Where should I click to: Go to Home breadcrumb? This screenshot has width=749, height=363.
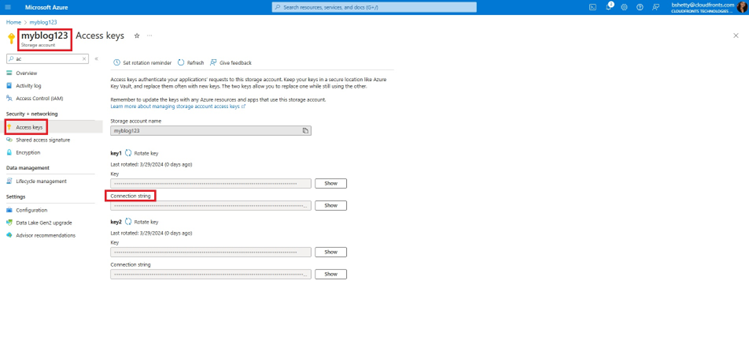click(x=13, y=22)
